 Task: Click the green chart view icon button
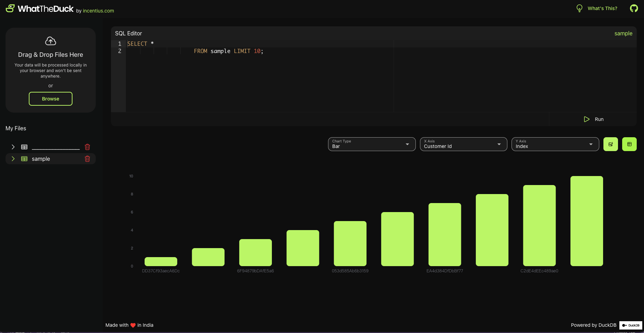(x=611, y=144)
